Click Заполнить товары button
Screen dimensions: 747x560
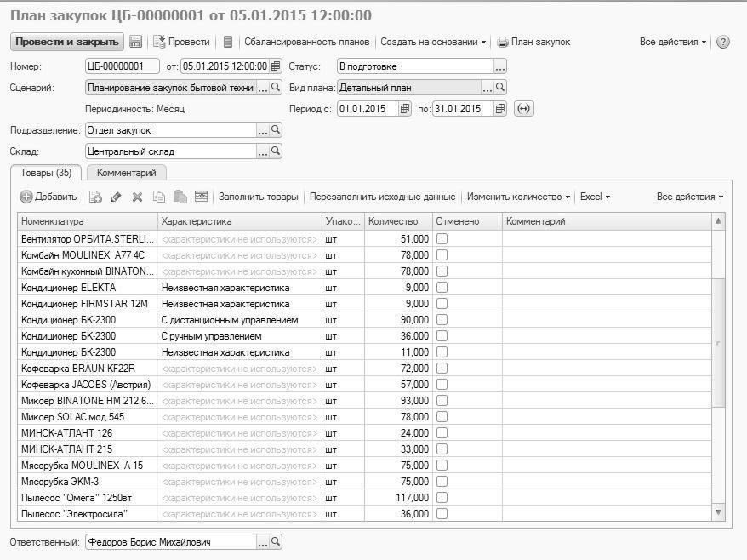point(258,197)
